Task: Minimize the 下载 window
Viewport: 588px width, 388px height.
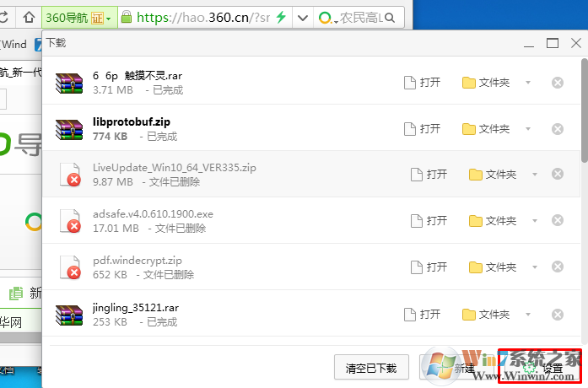Action: pyautogui.click(x=529, y=44)
